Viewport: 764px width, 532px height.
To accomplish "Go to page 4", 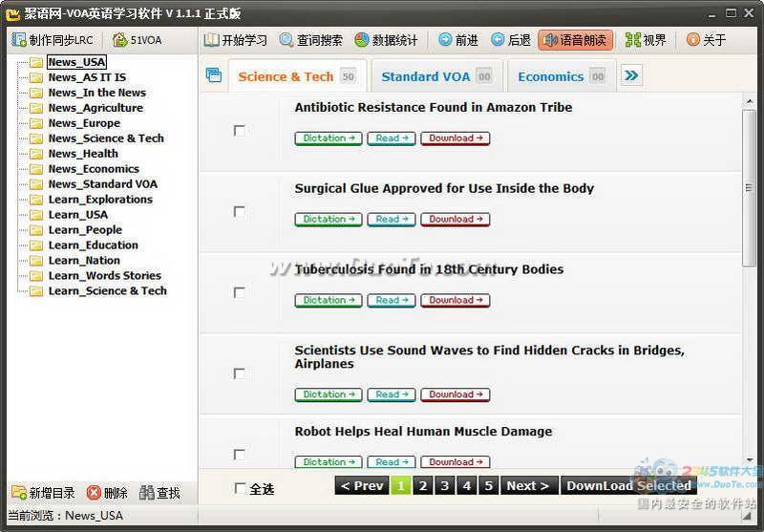I will [x=467, y=486].
